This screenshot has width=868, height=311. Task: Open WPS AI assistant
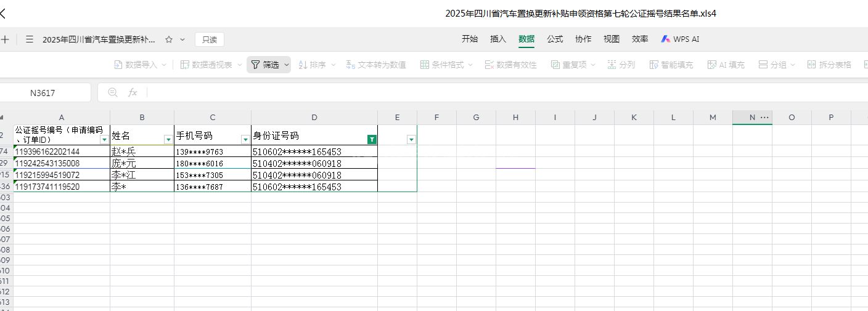click(x=680, y=39)
